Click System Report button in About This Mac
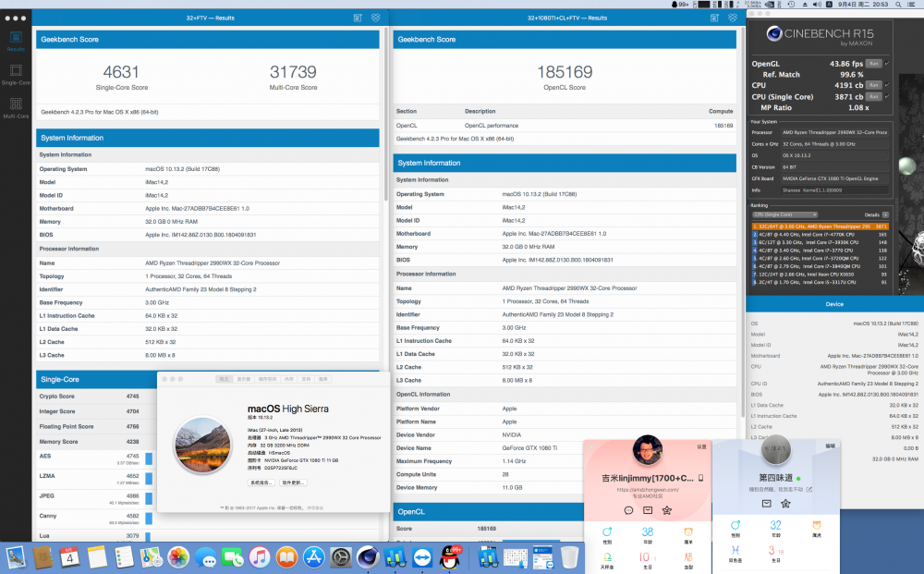 pyautogui.click(x=261, y=482)
